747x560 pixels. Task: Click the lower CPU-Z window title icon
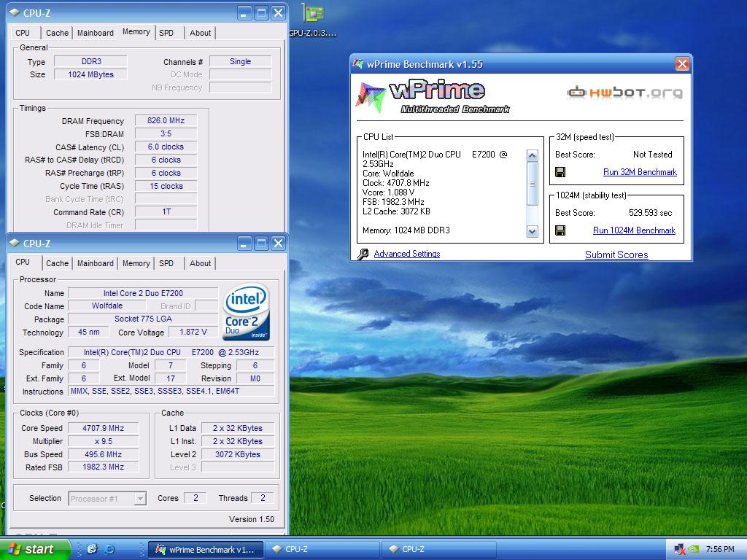(15, 244)
